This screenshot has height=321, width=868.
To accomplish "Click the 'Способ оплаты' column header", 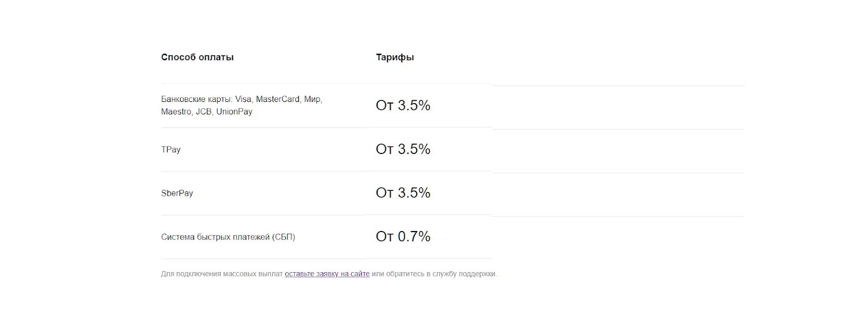I will [x=197, y=57].
